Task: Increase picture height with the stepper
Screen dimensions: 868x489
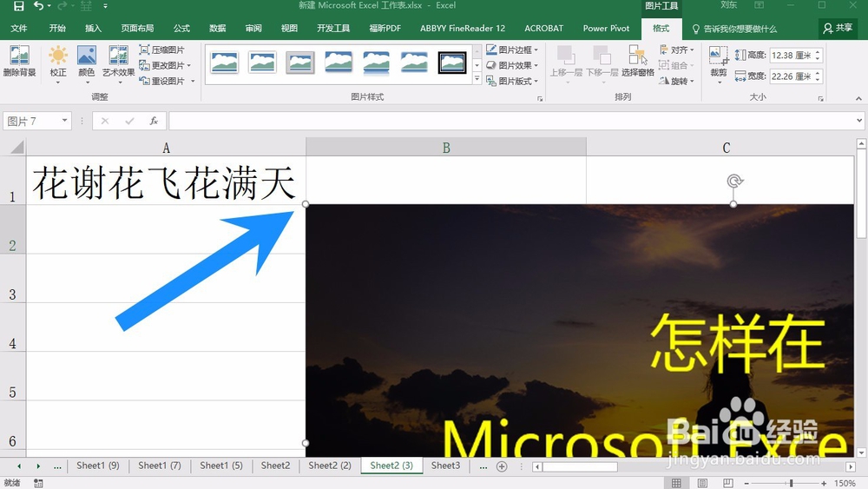Action: 818,52
